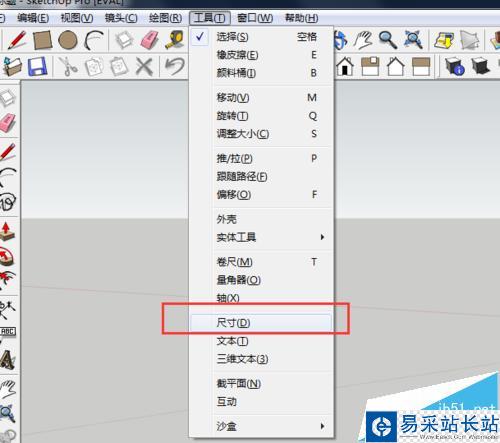Image resolution: width=500 pixels, height=443 pixels.
Task: Open the 镜头(C) menu
Action: click(x=121, y=18)
